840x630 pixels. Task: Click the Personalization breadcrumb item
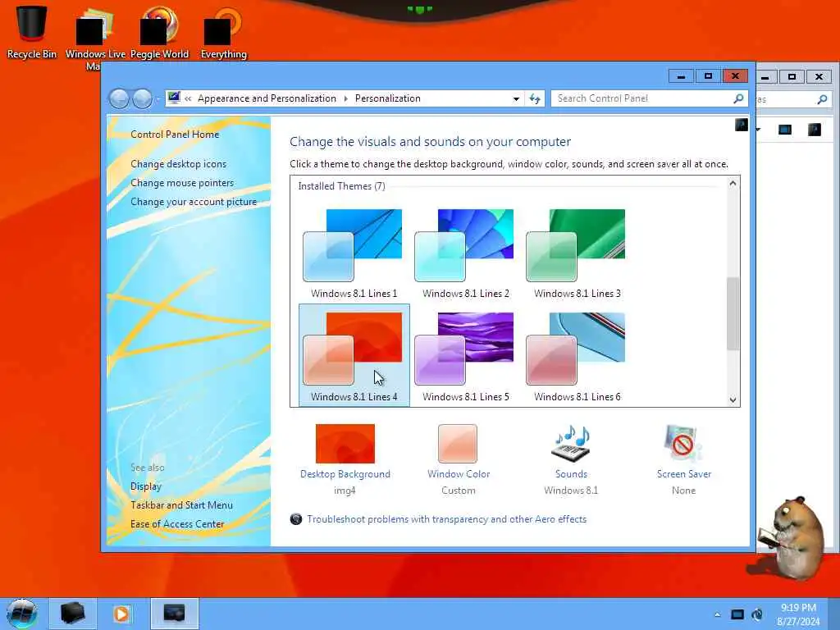388,98
